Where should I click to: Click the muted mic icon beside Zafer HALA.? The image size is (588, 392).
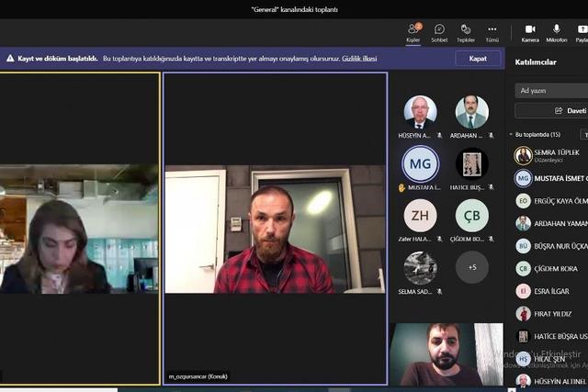point(439,239)
